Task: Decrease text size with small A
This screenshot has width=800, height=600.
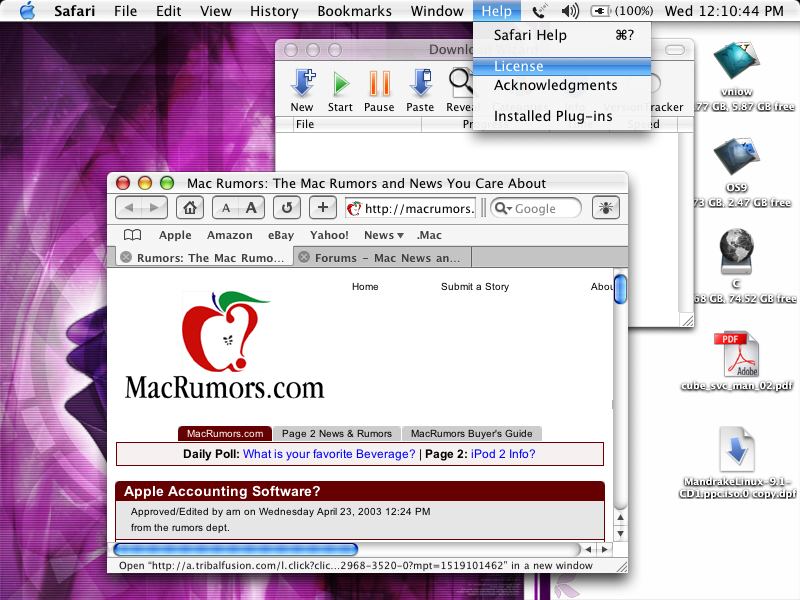Action: 226,208
